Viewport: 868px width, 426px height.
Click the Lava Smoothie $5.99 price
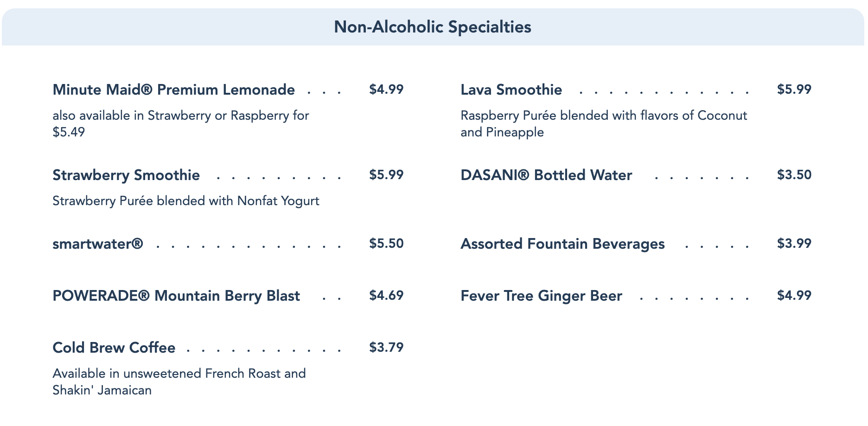pos(794,90)
